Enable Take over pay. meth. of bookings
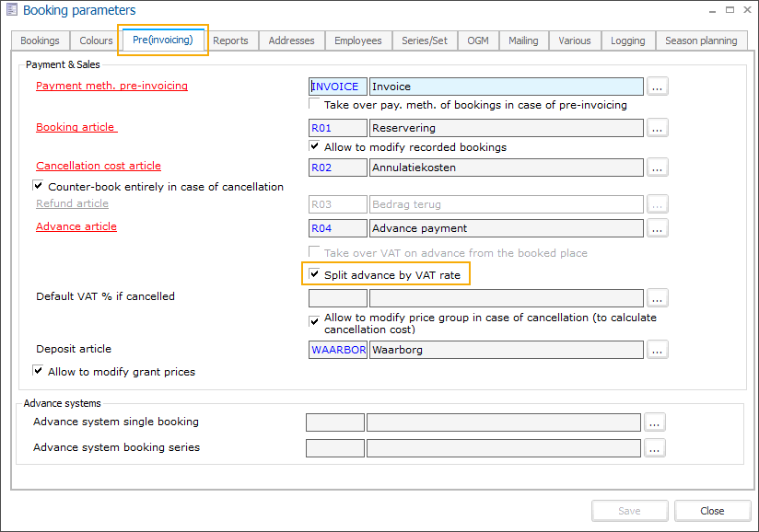Image resolution: width=759 pixels, height=532 pixels. point(315,105)
